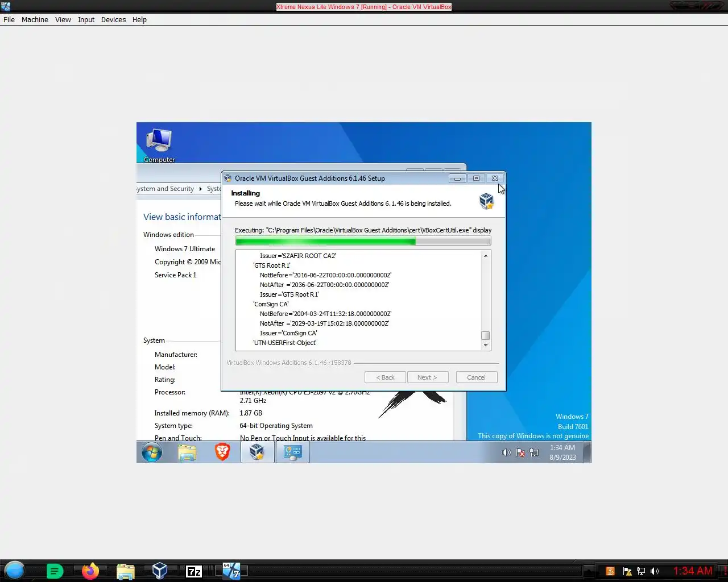Minimize the Guest Additions setup window

[457, 178]
